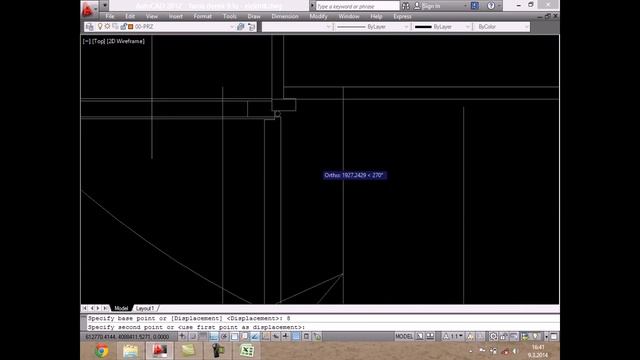Click the screen recorder taskbar icon
The height and width of the screenshot is (360, 640).
pos(218,351)
